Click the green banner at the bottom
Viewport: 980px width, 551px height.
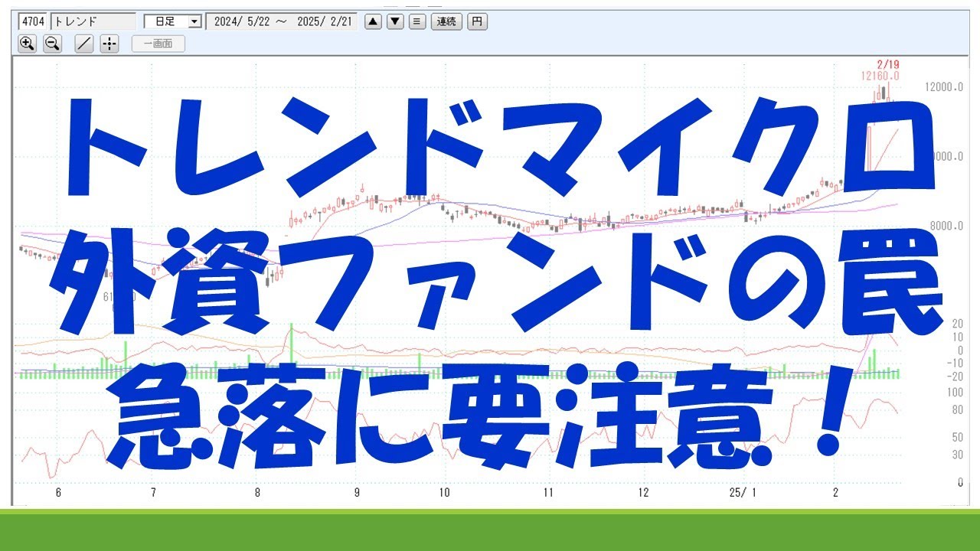(x=490, y=530)
